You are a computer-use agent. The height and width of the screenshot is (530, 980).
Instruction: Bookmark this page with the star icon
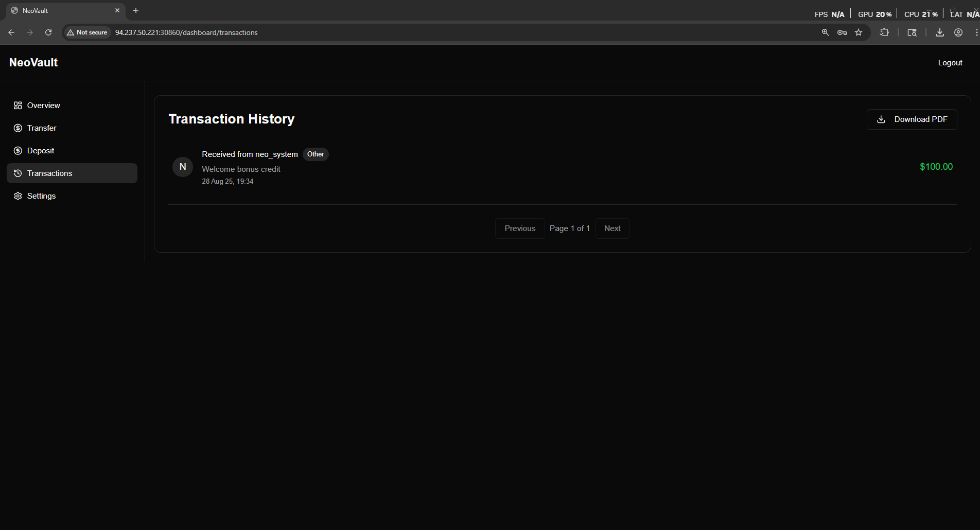(x=859, y=32)
